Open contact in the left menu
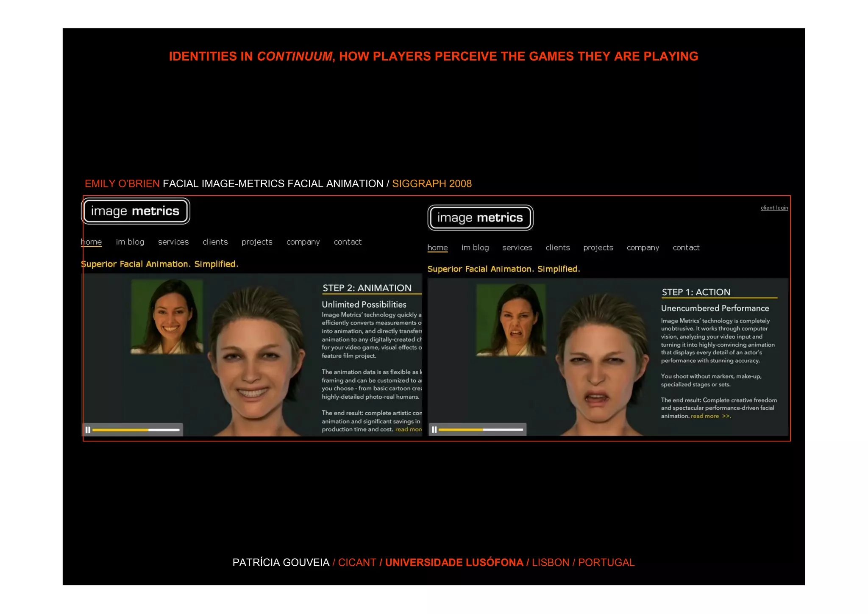 point(348,242)
